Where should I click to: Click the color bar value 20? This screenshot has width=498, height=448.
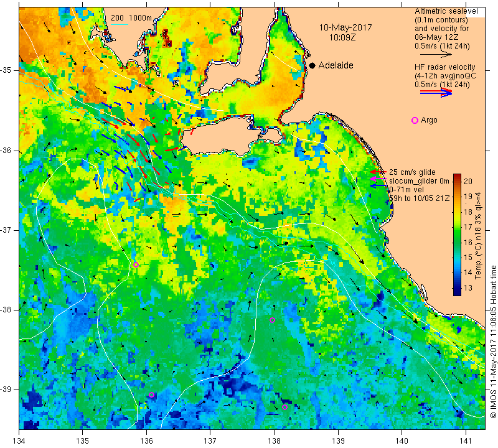468,181
